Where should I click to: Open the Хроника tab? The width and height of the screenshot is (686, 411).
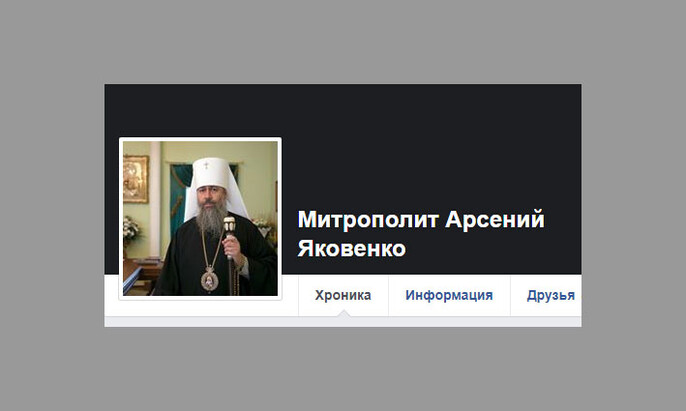[x=343, y=295]
